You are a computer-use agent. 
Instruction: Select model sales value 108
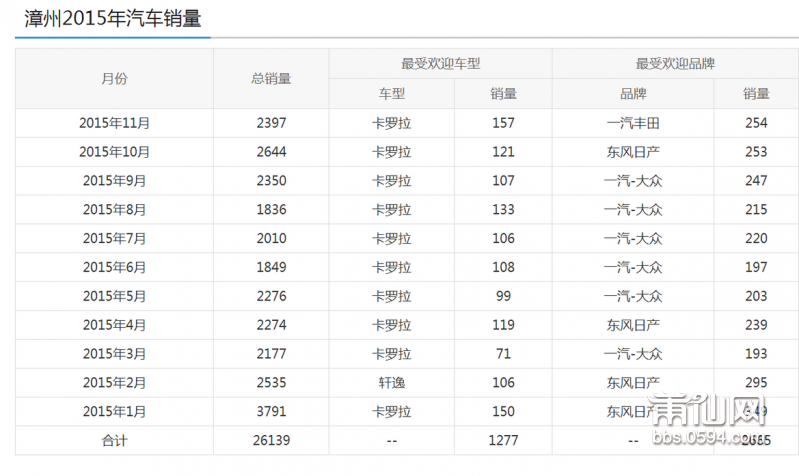(503, 268)
